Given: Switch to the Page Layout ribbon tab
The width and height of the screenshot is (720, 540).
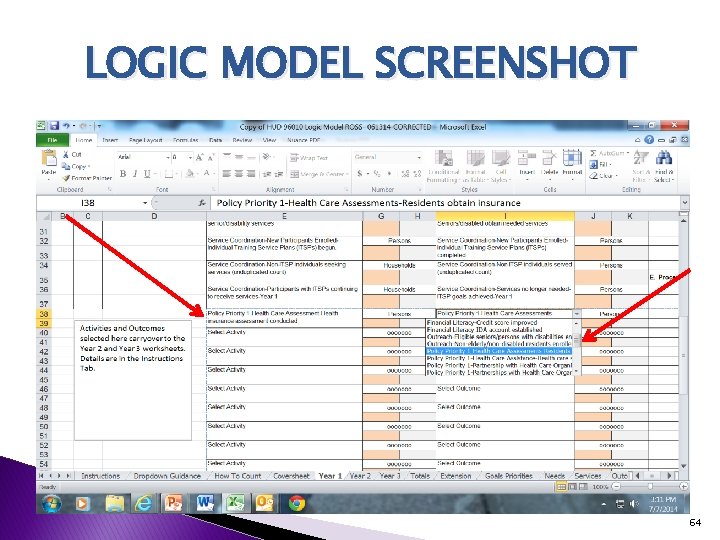Looking at the screenshot, I should [x=146, y=140].
